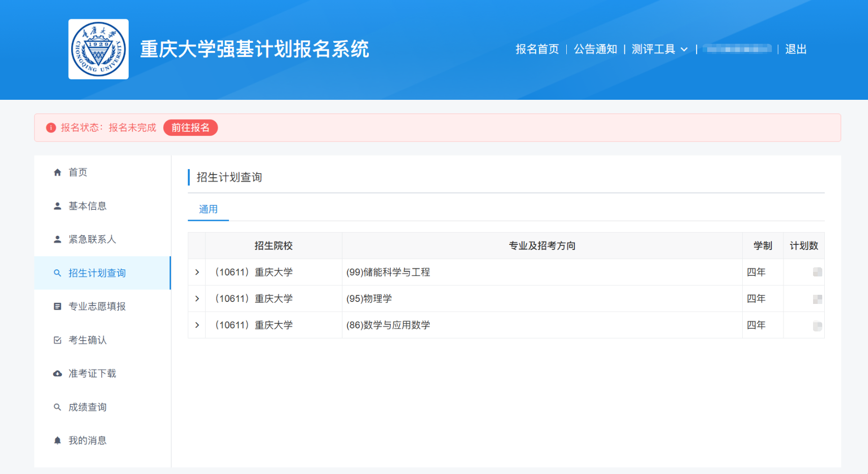Screen dimensions: 868x474
Task: Click the site title 重庆大学强基计划报名系统
Action: pyautogui.click(x=254, y=49)
